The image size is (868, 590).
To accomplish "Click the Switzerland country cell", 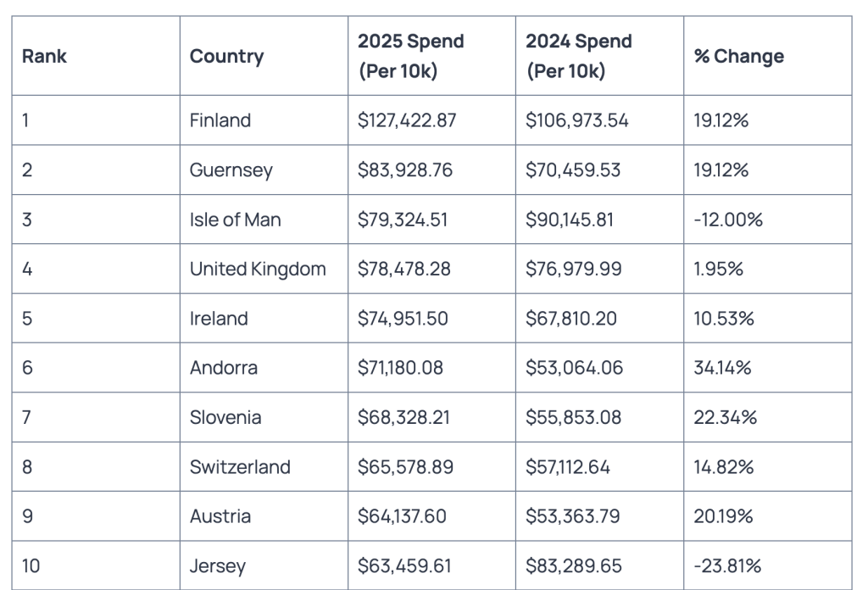I will click(240, 467).
